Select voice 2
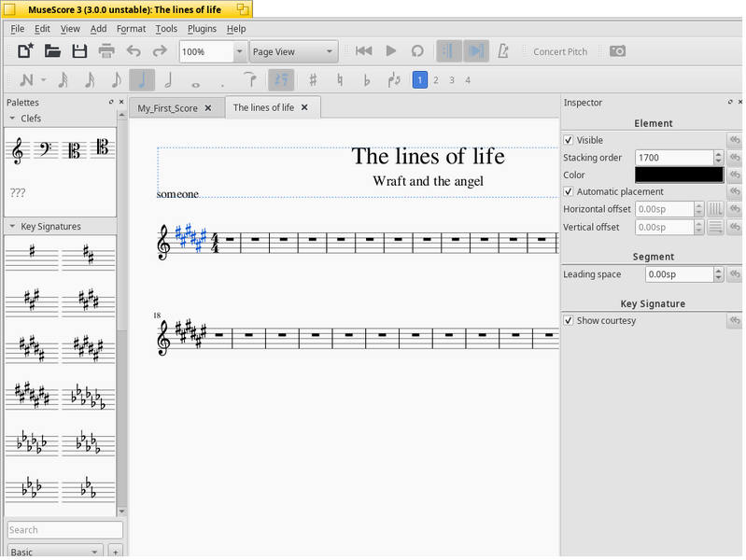This screenshot has width=746, height=560. click(436, 80)
